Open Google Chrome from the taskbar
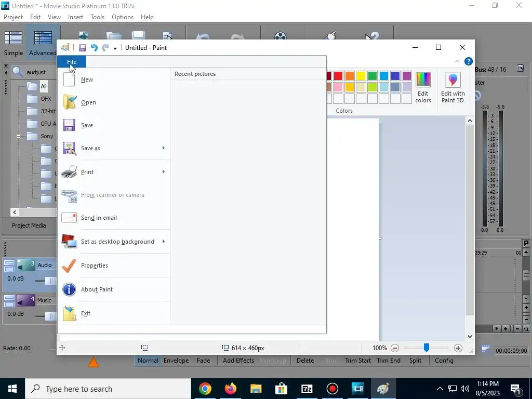The height and width of the screenshot is (399, 532). point(205,389)
